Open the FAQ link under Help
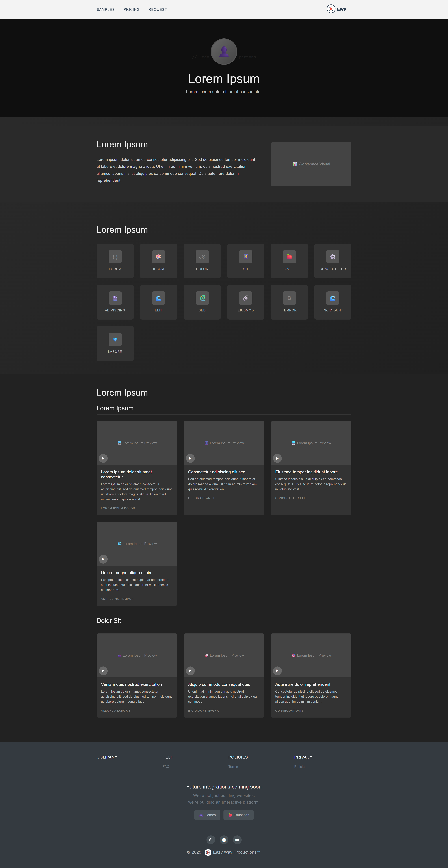The height and width of the screenshot is (868, 448). point(166,767)
